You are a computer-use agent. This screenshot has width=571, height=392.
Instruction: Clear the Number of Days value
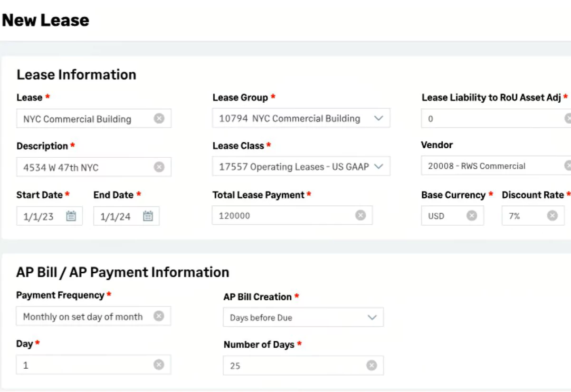tap(371, 365)
